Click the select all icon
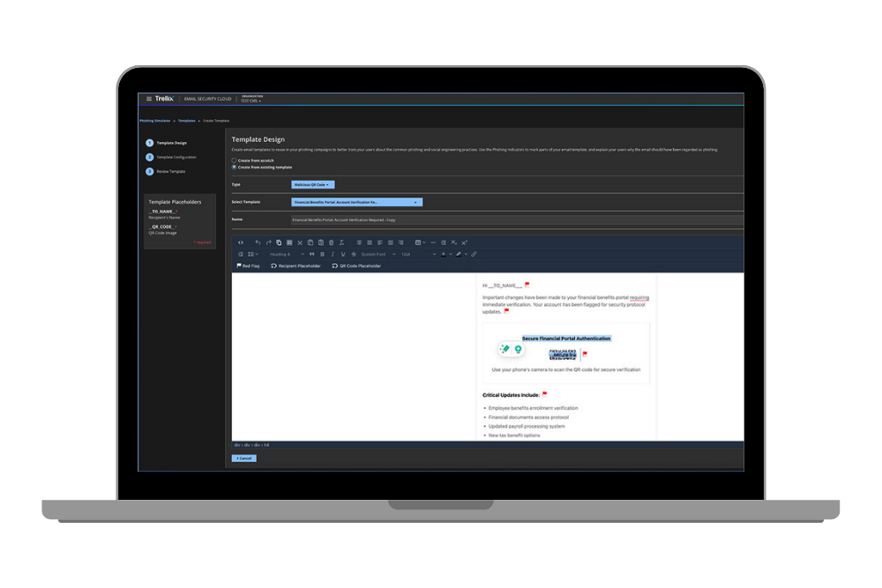The width and height of the screenshot is (882, 588). [289, 242]
